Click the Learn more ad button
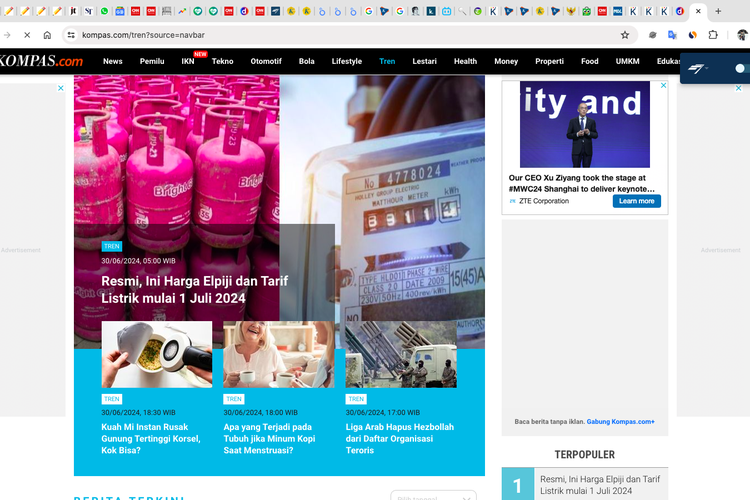Image resolution: width=750 pixels, height=500 pixels. (636, 201)
